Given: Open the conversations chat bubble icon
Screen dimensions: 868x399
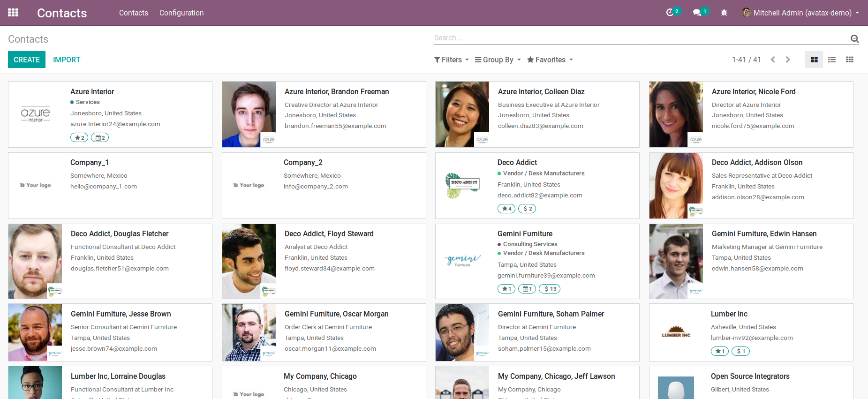Looking at the screenshot, I should [x=697, y=13].
